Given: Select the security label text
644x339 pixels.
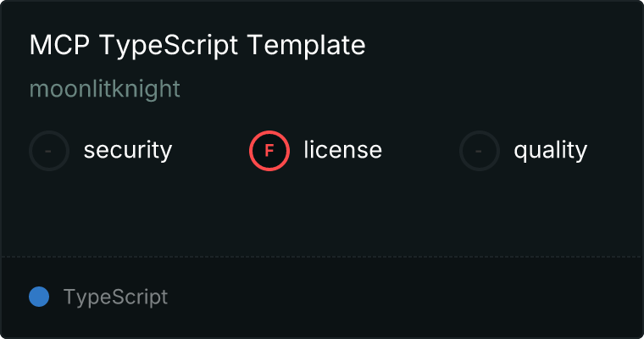Looking at the screenshot, I should [x=128, y=151].
